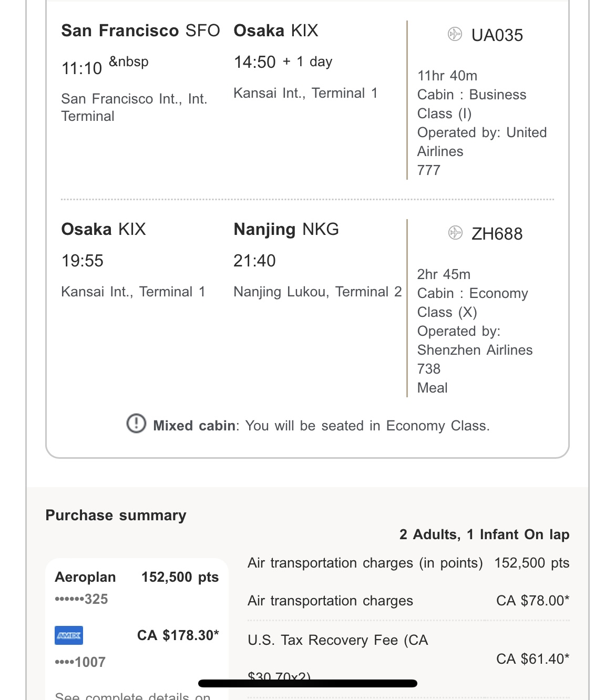Click the CA $178.30 card charge
This screenshot has height=700, width=615.
[x=178, y=635]
